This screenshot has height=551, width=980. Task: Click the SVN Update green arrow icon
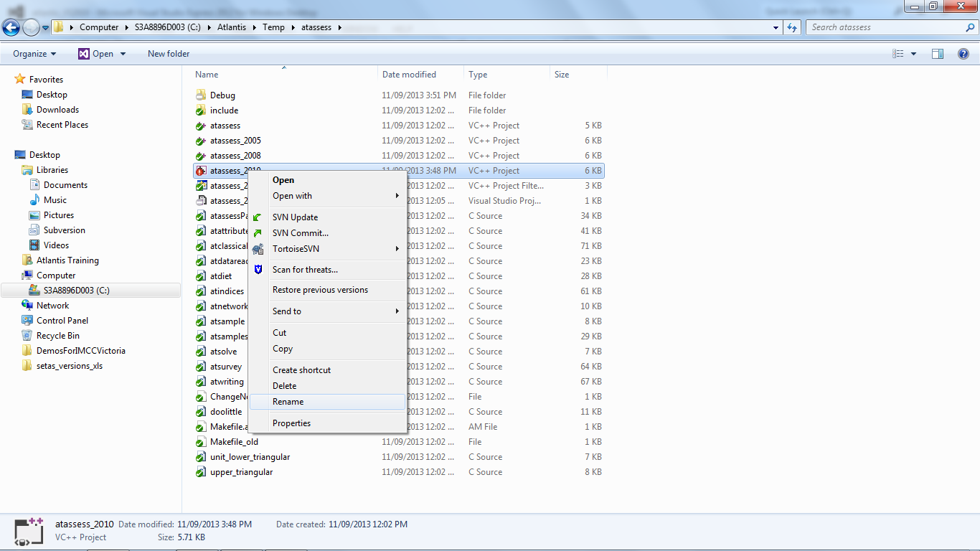(258, 217)
